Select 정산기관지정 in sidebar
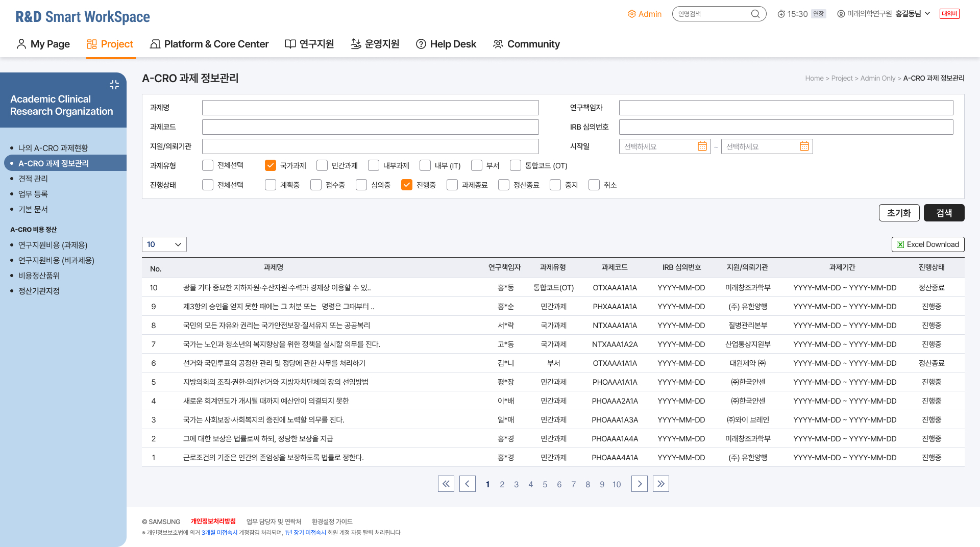Screen dimensions: 980x547 [39, 291]
